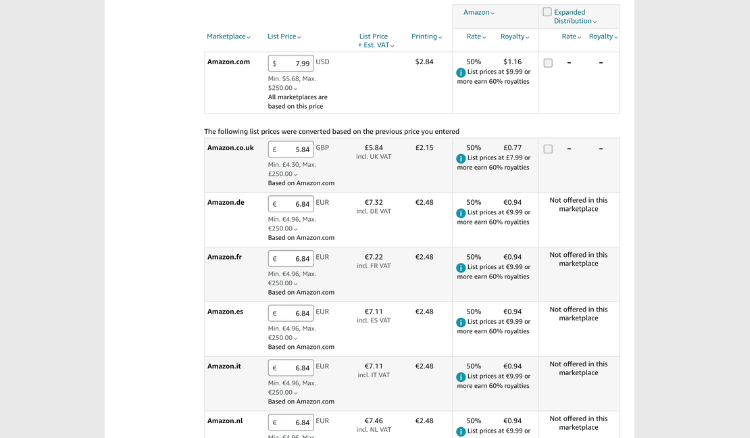Screen dimensions: 750x438
Task: Click the info icon in the Amazon.fr row
Action: tap(461, 268)
